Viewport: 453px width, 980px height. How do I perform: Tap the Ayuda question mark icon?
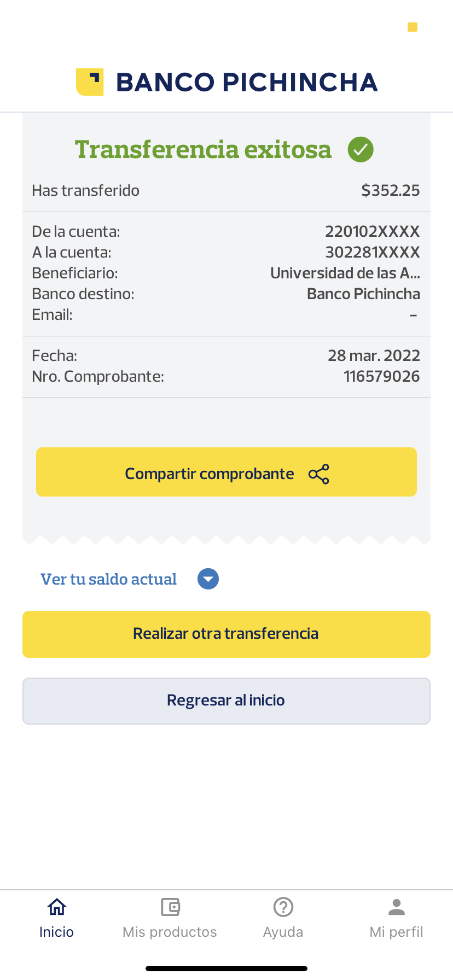(283, 907)
